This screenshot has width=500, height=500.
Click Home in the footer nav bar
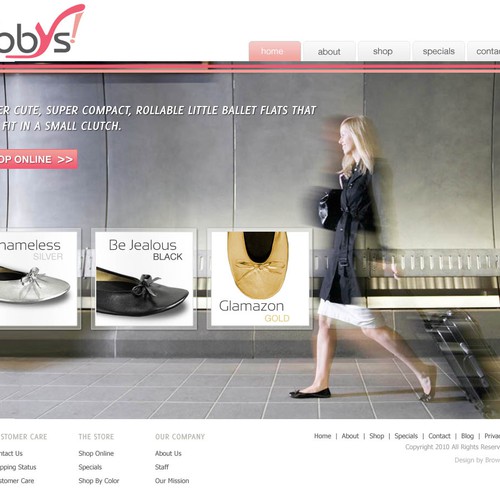[322, 436]
